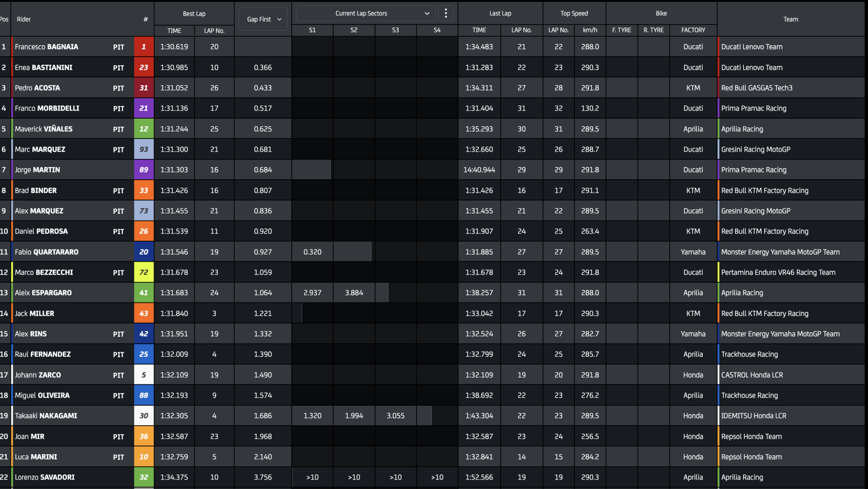Click Pedrosa's top speed 263.4
868x489 pixels.
click(x=590, y=231)
